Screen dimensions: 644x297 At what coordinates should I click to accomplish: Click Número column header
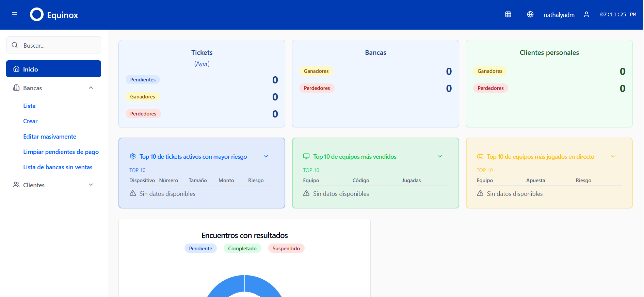coord(168,181)
